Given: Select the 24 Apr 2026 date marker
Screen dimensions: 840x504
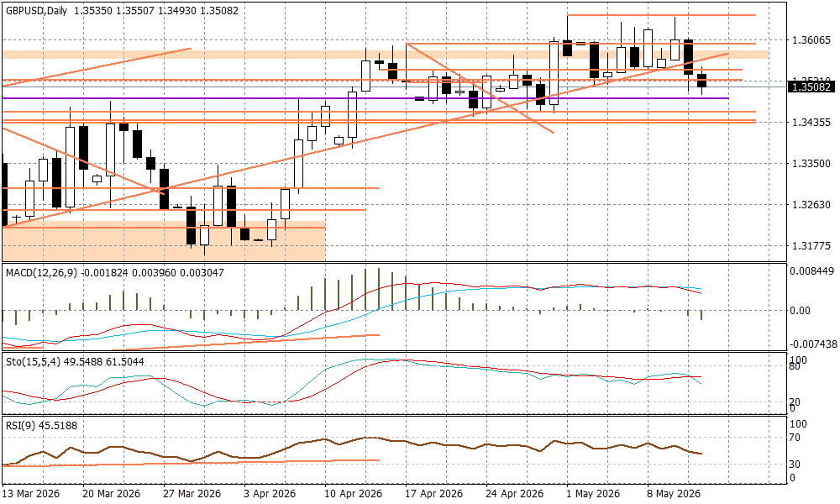Looking at the screenshot, I should tap(514, 494).
